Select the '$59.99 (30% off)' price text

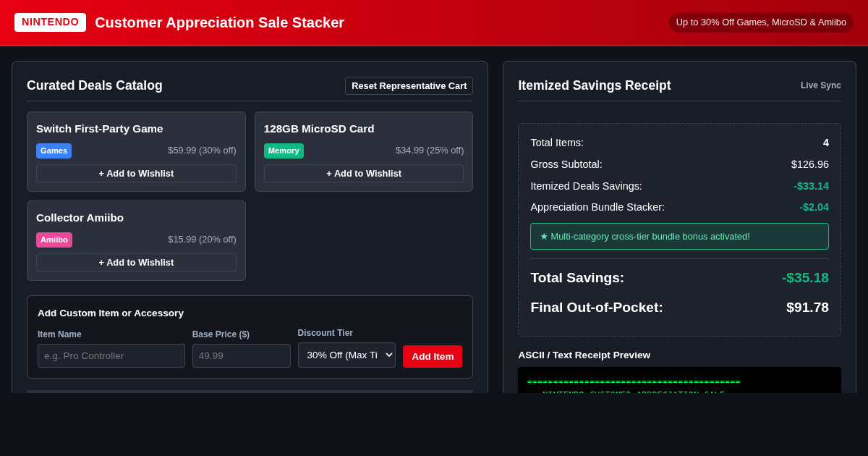pos(202,151)
